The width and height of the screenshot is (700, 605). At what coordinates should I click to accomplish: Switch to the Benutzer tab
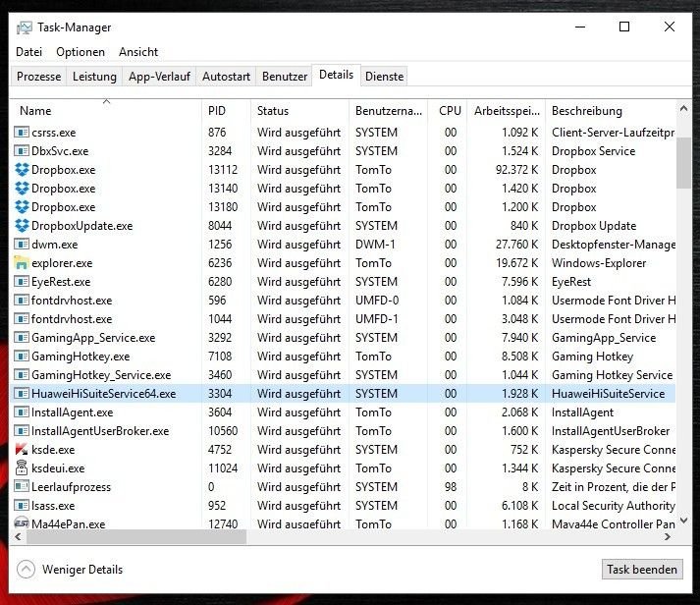(285, 77)
